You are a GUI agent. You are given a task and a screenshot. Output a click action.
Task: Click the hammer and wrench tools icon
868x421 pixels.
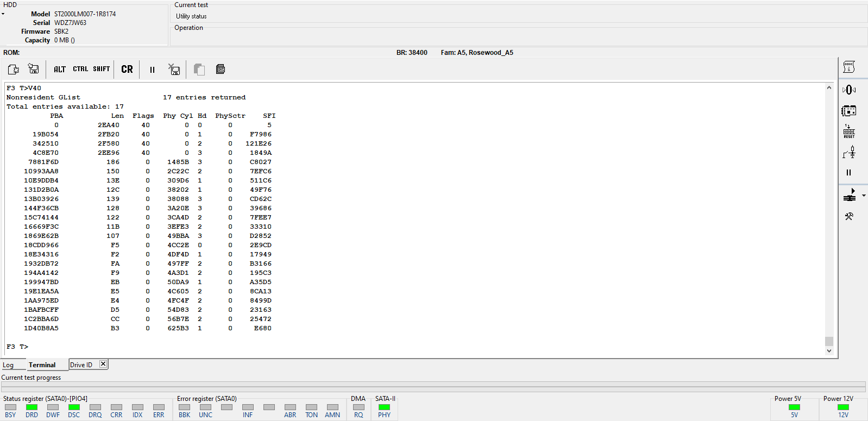(849, 216)
